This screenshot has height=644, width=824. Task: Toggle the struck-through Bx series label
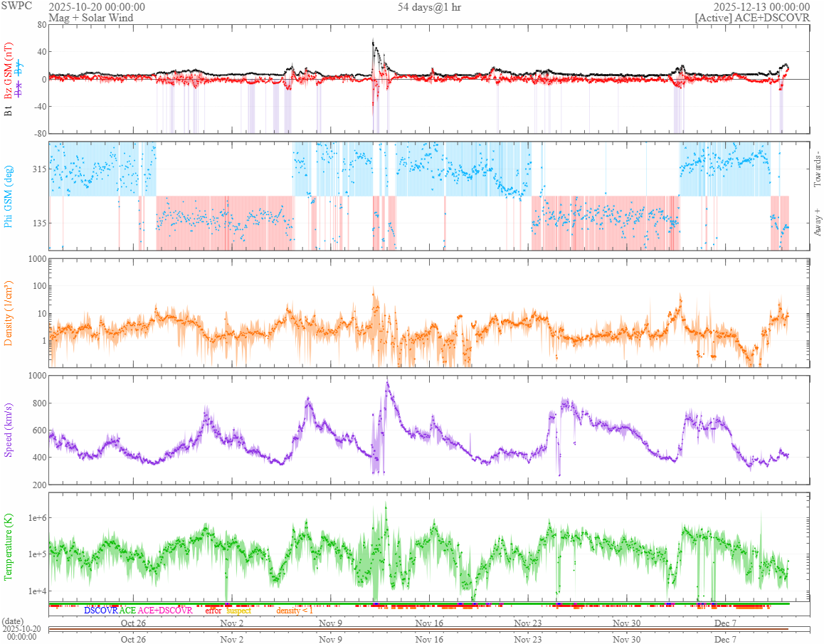click(19, 89)
